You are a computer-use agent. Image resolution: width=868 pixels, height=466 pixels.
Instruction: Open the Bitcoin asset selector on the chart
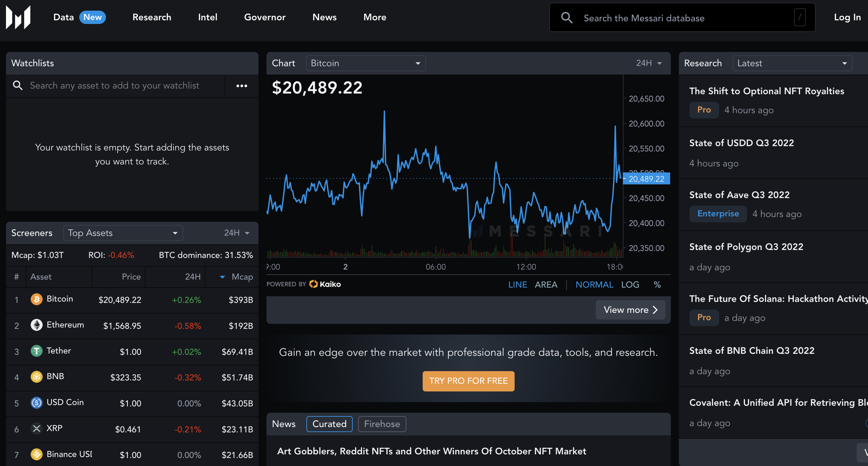coord(366,63)
